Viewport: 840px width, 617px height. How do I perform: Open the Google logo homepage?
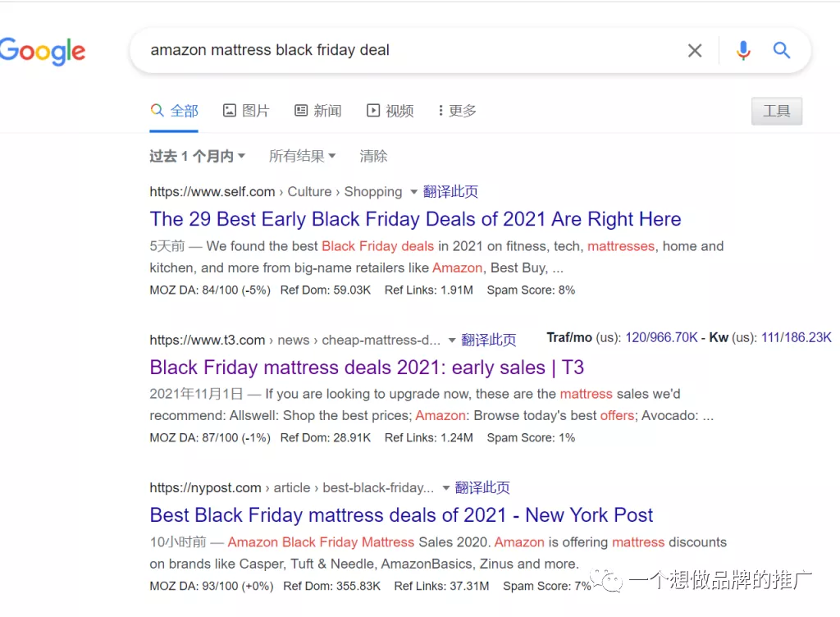43,52
